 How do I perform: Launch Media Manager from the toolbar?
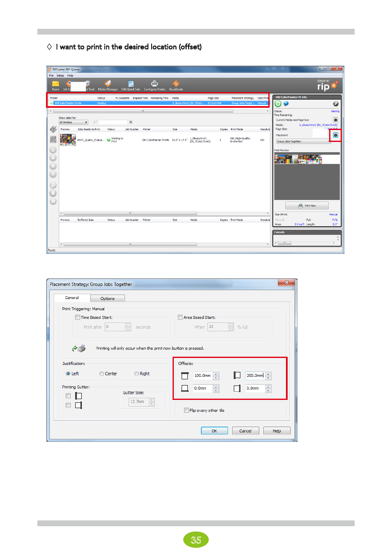tap(108, 86)
